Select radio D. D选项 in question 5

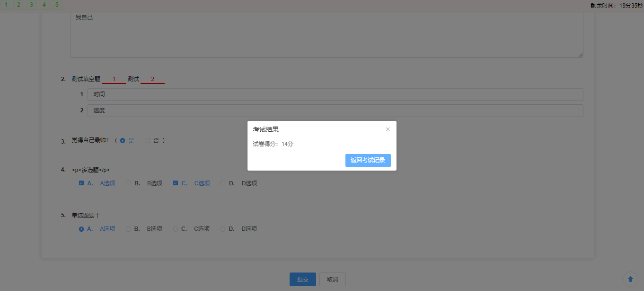pyautogui.click(x=223, y=229)
